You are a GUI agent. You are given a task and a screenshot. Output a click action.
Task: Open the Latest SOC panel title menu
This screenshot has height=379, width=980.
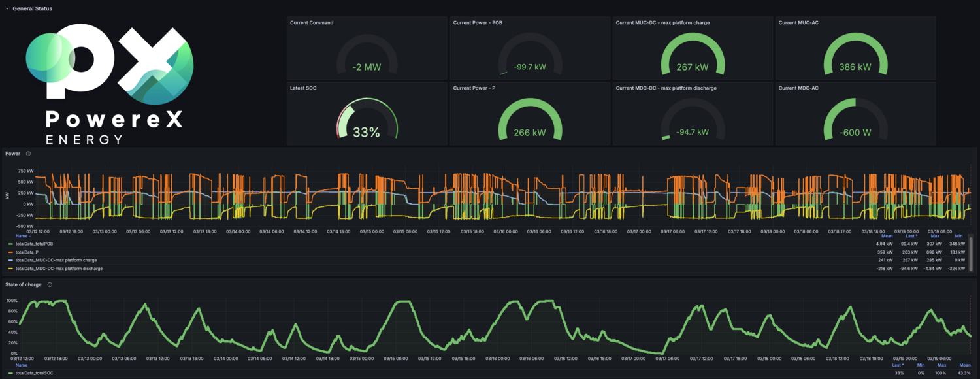[x=303, y=88]
